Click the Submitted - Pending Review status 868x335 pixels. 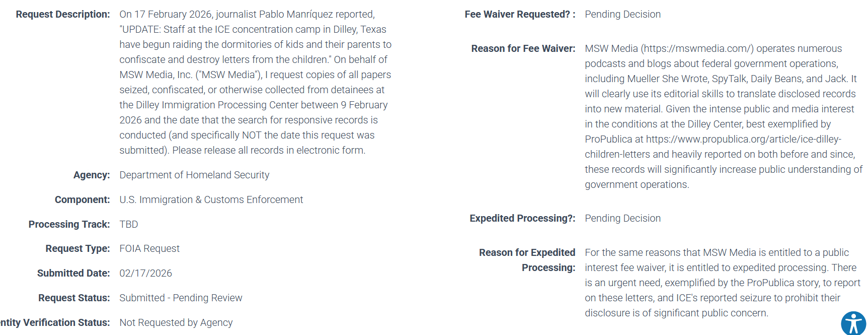(x=181, y=298)
